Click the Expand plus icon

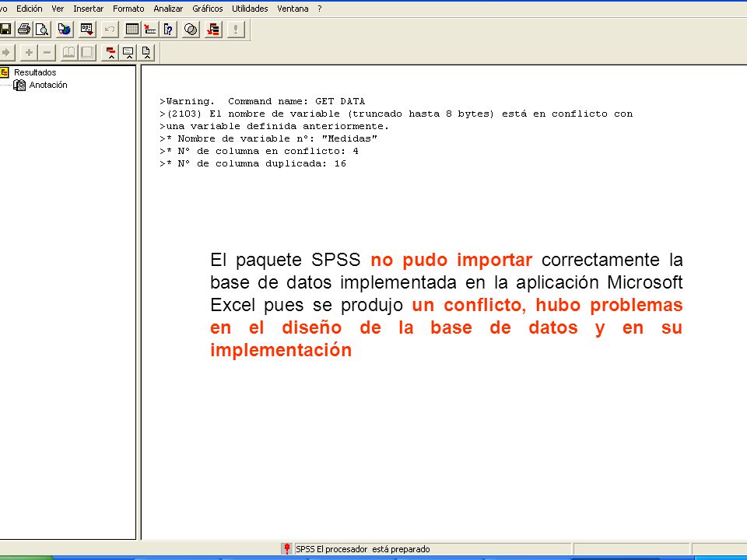tap(29, 52)
